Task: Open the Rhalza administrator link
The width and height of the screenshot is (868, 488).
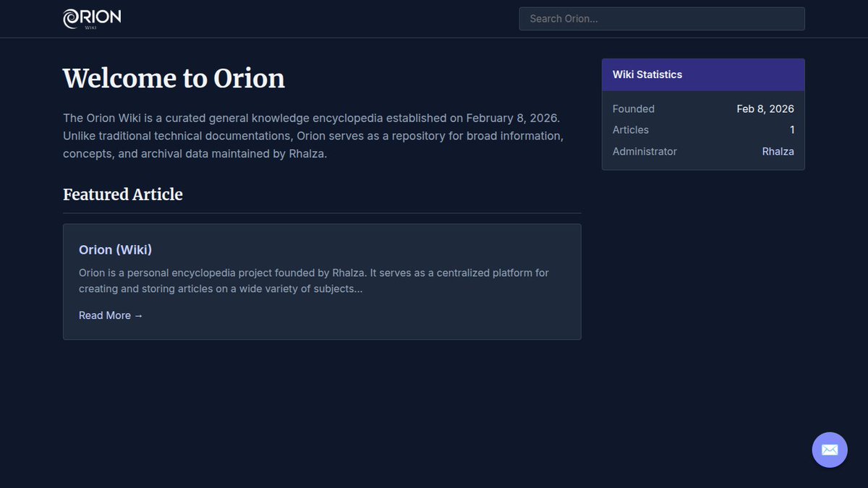Action: pos(778,151)
